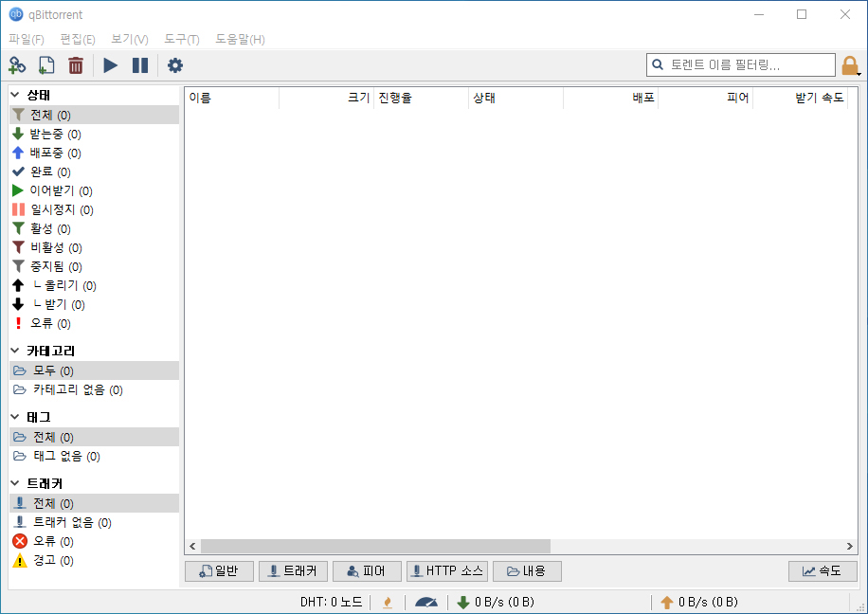Open the 편집(E) menu
This screenshot has height=614, width=868.
tap(78, 39)
